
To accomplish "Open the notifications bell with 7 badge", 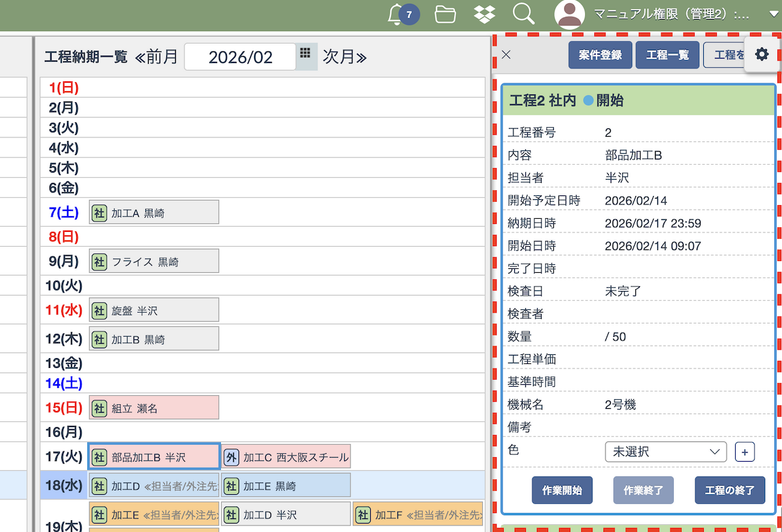I will pos(396,14).
